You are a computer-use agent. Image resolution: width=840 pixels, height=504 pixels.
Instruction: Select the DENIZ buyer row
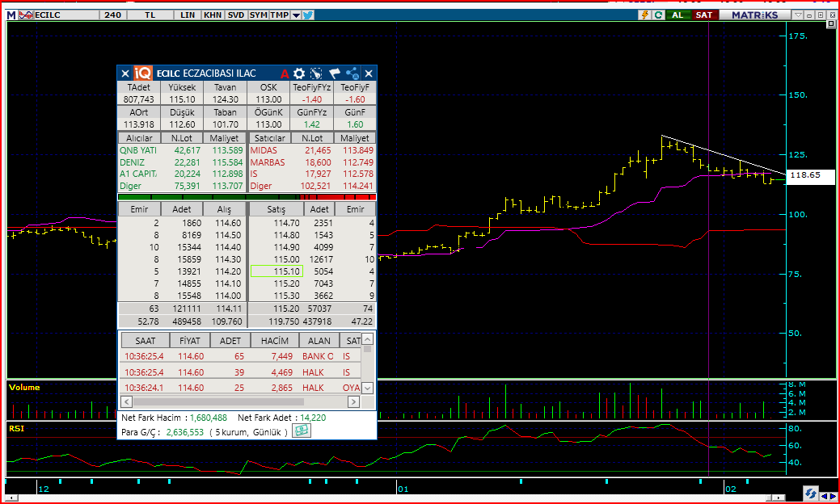(182, 162)
